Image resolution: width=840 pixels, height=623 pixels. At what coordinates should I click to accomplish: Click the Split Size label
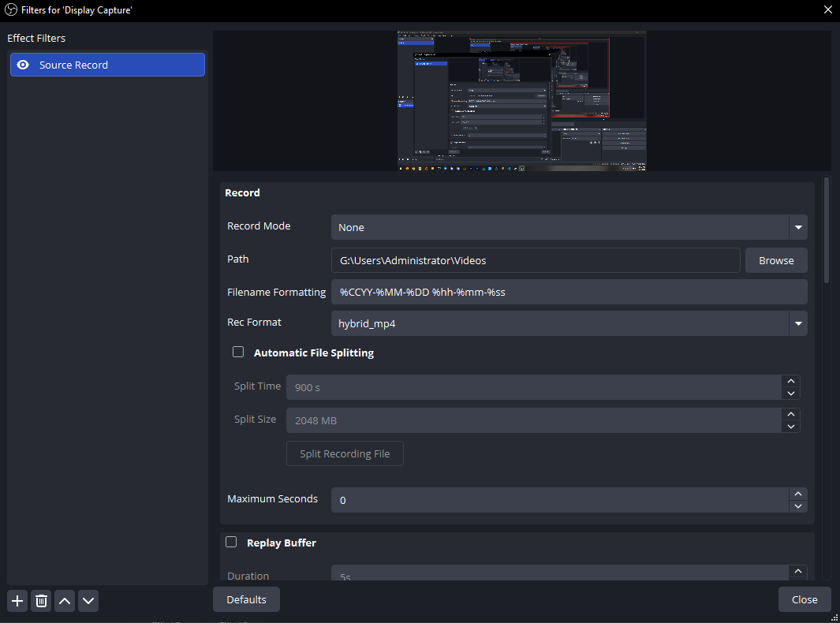255,419
